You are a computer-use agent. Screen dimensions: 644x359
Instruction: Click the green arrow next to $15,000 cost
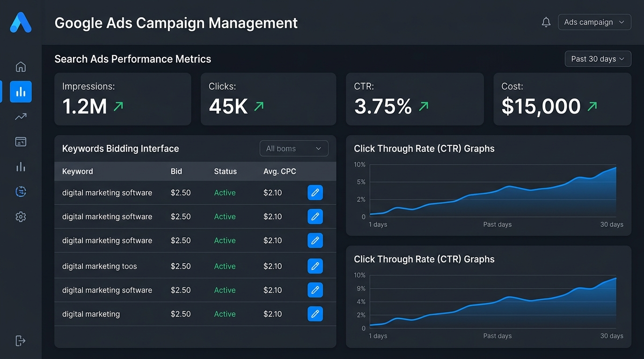point(592,107)
